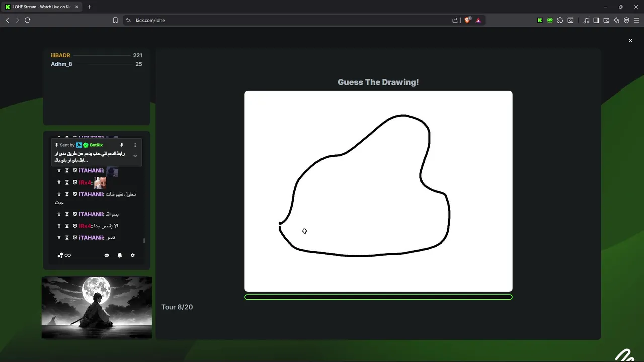The height and width of the screenshot is (362, 644).
Task: Click the face emote in IRx4's message
Action: click(x=100, y=183)
